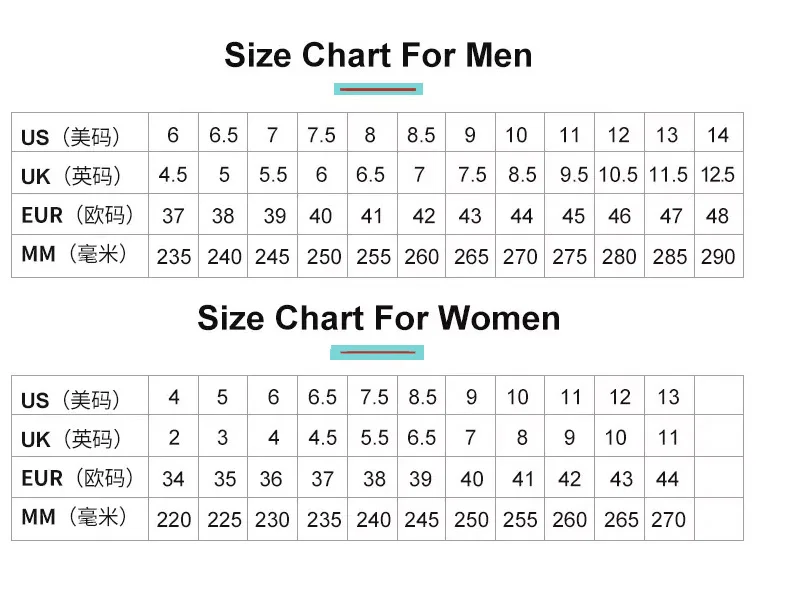Click the 290 MM cell in the Men's chart
793x615 pixels.
tap(718, 257)
